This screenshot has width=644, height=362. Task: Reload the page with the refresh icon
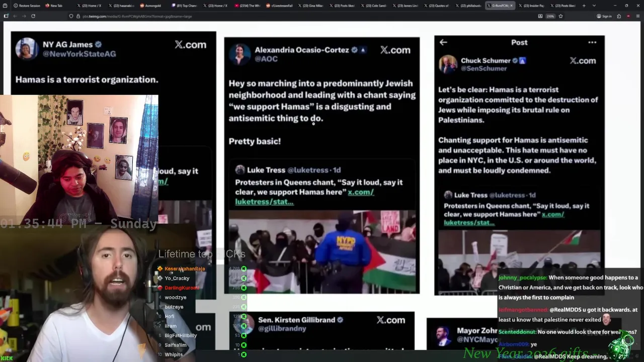tap(33, 16)
